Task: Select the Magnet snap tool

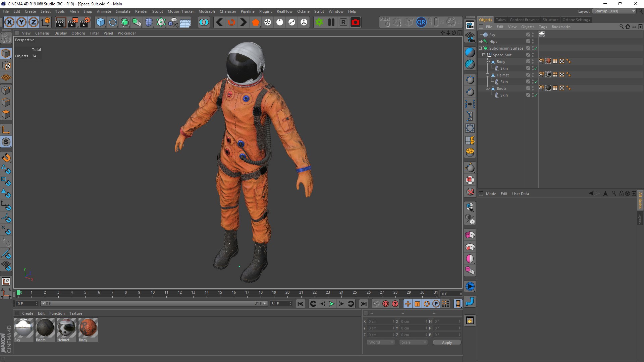Action: coord(6,158)
